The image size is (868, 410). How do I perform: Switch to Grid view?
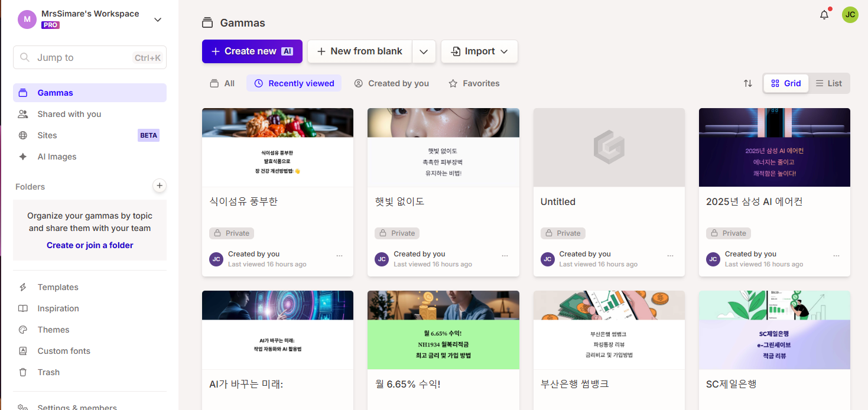coord(786,83)
